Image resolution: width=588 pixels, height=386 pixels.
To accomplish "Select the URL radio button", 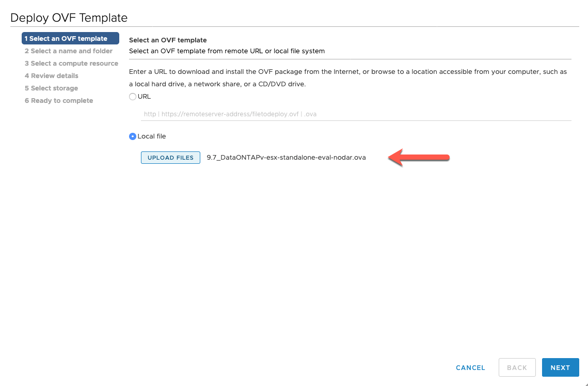I will click(133, 96).
